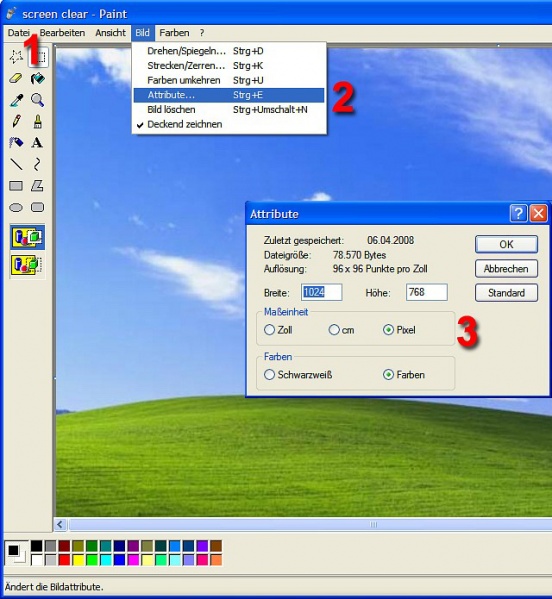Select the Eraser tool
The image size is (552, 599).
point(16,79)
